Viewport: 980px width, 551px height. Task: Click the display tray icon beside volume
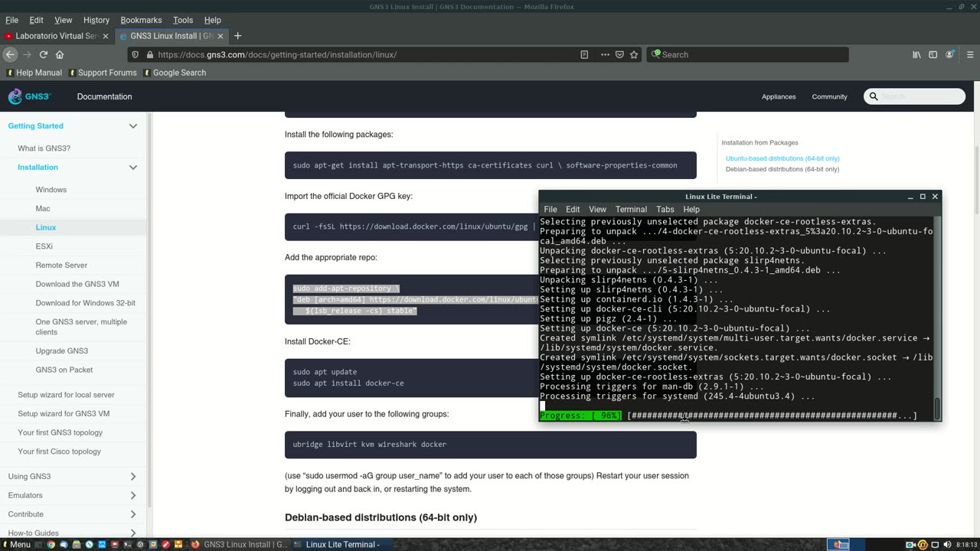[x=935, y=544]
